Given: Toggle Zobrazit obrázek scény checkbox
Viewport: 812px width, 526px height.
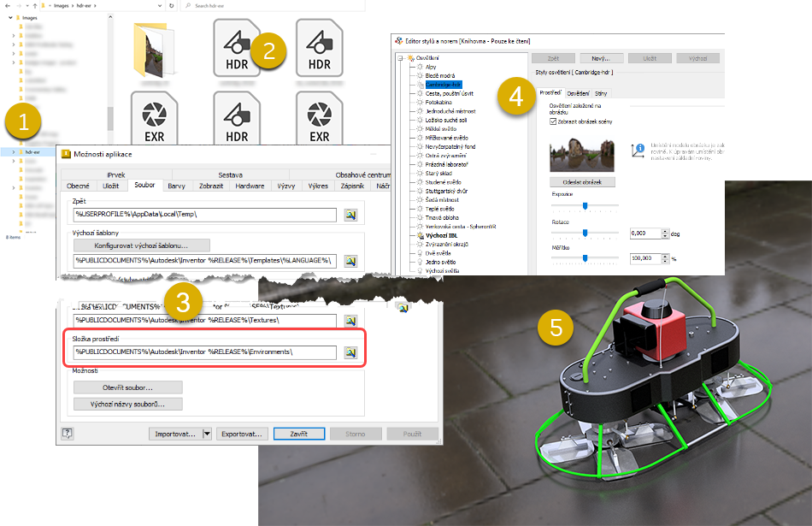Looking at the screenshot, I should pos(552,121).
